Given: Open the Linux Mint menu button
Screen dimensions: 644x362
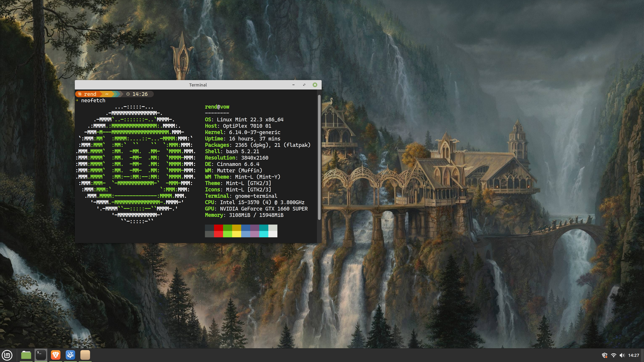Looking at the screenshot, I should (x=7, y=355).
